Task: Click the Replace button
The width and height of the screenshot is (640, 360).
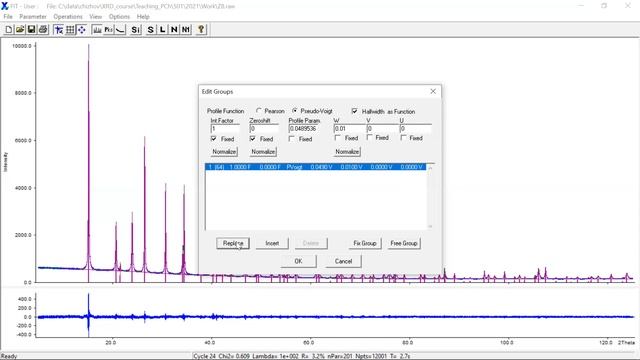Action: 233,243
